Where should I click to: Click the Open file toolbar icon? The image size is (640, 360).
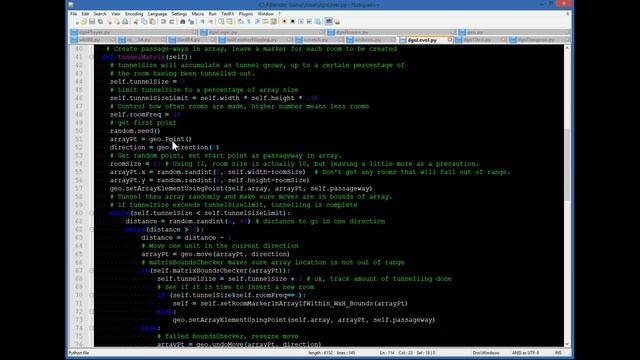(x=84, y=21)
